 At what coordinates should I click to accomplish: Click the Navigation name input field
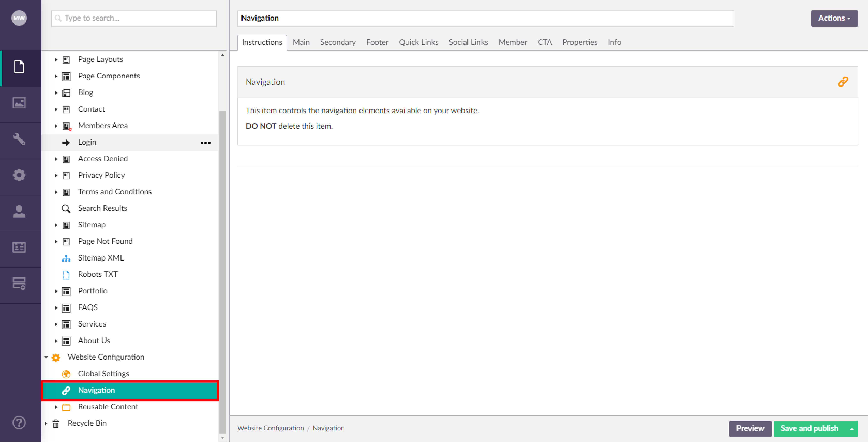pyautogui.click(x=486, y=18)
